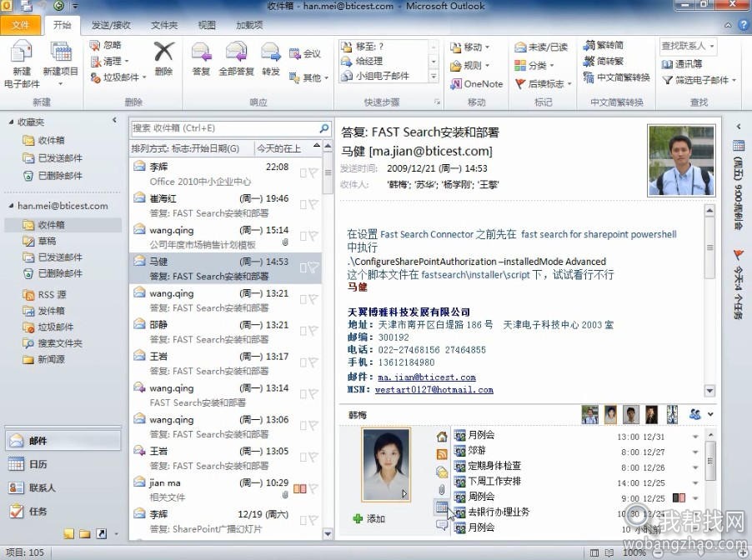Click the Reply All (全部答复) icon
Image resolution: width=752 pixels, height=560 pixels.
coord(236,52)
